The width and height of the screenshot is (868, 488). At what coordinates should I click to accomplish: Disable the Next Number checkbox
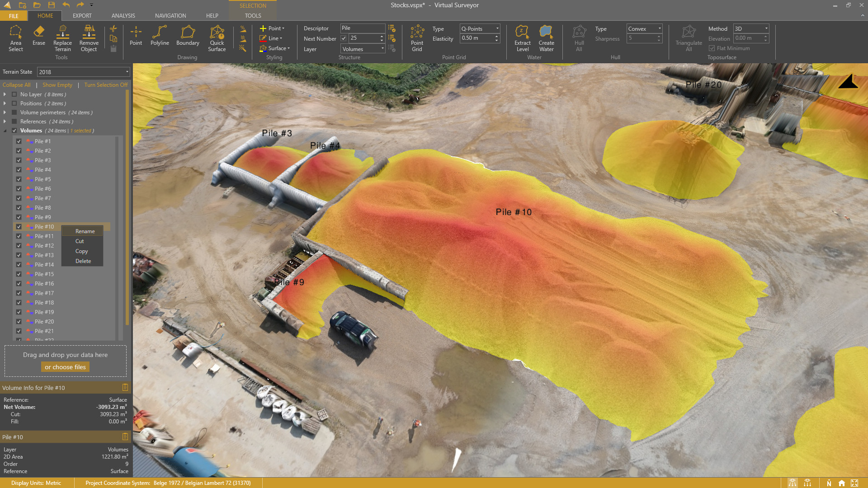click(344, 38)
